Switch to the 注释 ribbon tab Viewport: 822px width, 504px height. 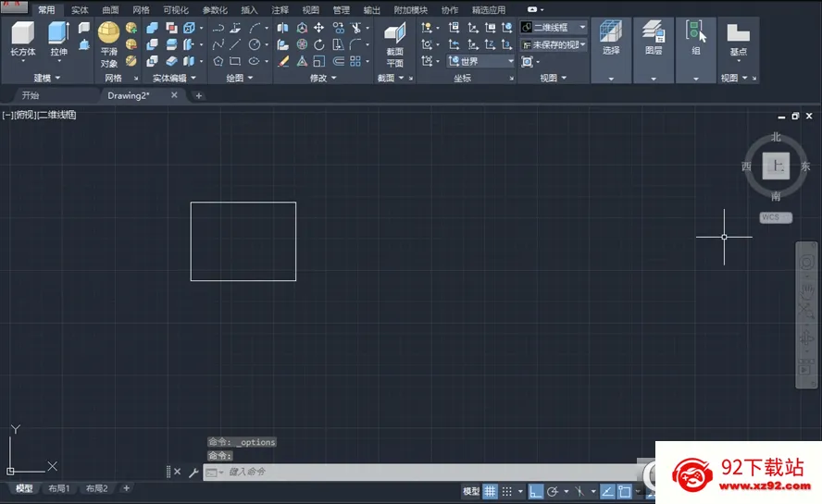(280, 10)
